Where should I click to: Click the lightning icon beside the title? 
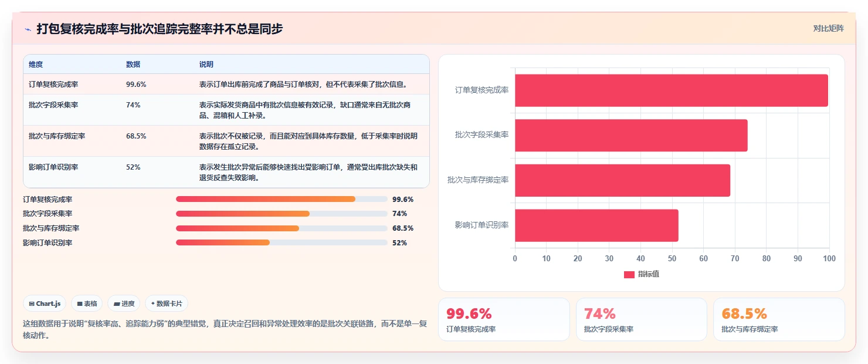point(28,29)
